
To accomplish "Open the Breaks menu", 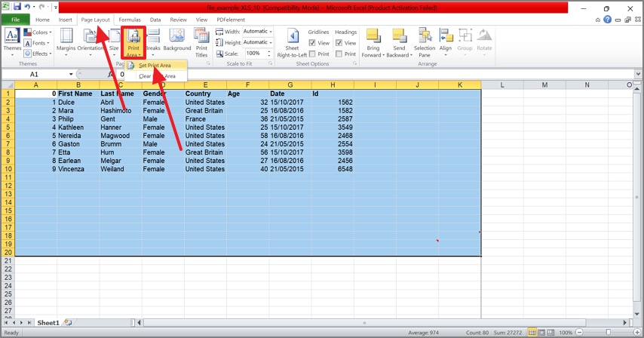I will tap(153, 42).
